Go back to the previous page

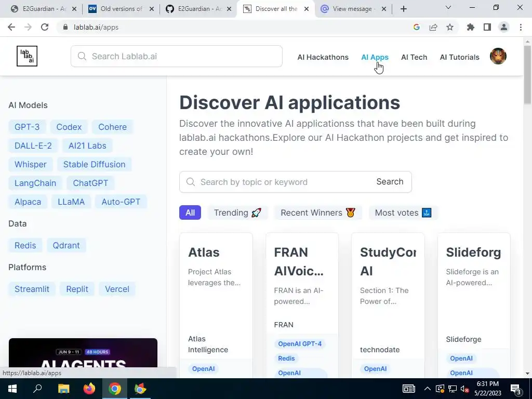tap(11, 27)
